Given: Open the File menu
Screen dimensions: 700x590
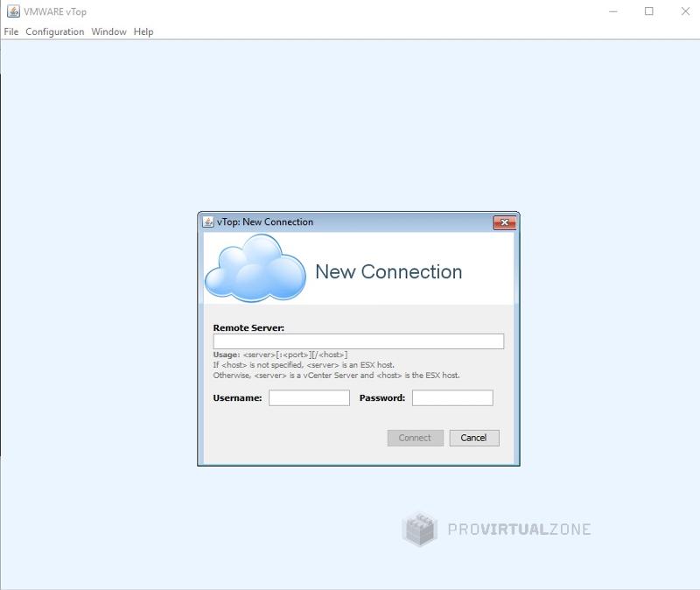Looking at the screenshot, I should [x=11, y=32].
